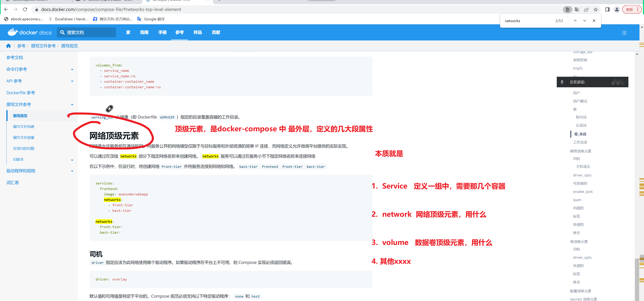The width and height of the screenshot is (644, 301).
Task: Expand the 命令行参考 sidebar section
Action: 72,70
